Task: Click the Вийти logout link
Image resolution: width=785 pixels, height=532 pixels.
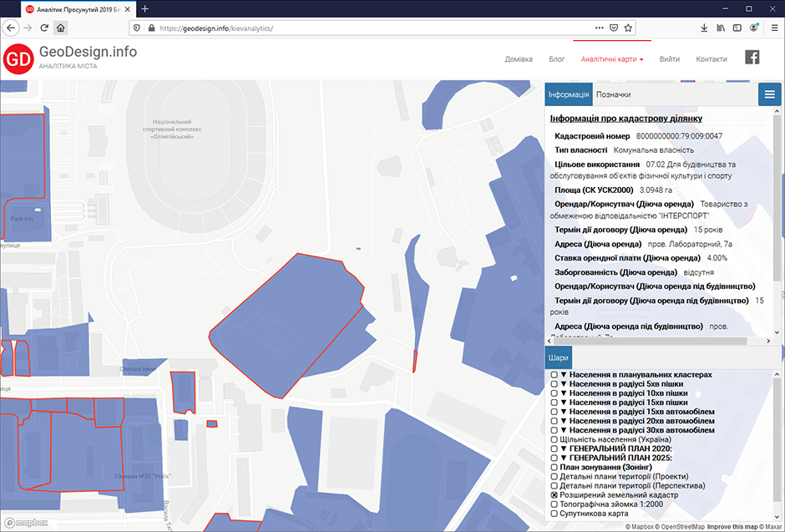Action: point(669,59)
